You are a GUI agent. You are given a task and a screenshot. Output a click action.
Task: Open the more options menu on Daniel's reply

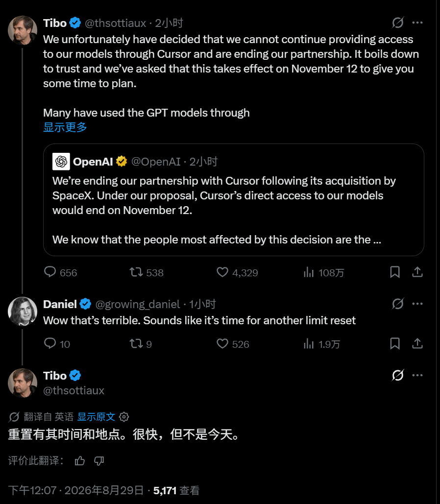417,304
